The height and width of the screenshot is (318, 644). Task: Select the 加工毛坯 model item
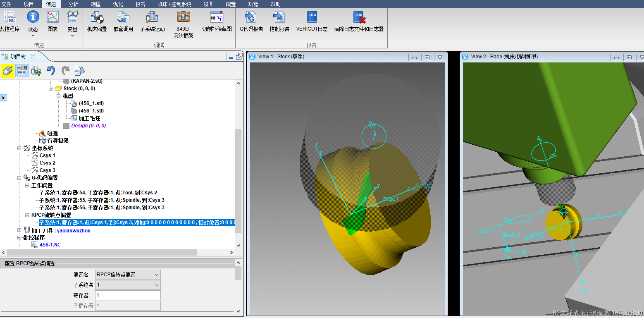(x=89, y=118)
